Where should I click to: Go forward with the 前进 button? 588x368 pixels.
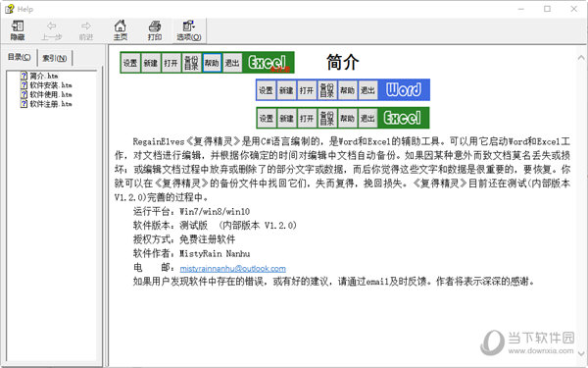click(x=86, y=30)
